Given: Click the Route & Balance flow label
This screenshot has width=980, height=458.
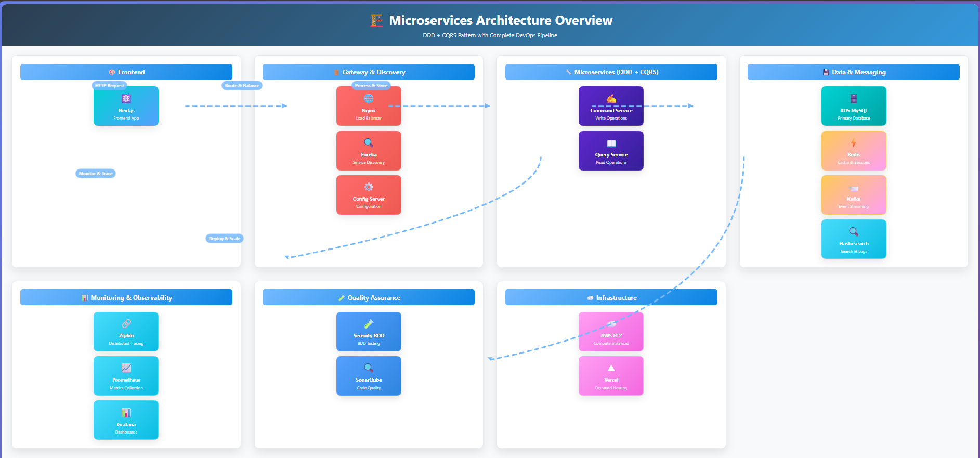Looking at the screenshot, I should [x=242, y=86].
